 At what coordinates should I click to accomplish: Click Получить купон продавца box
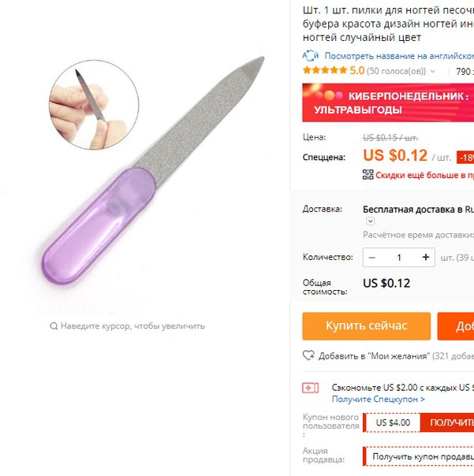tap(419, 456)
